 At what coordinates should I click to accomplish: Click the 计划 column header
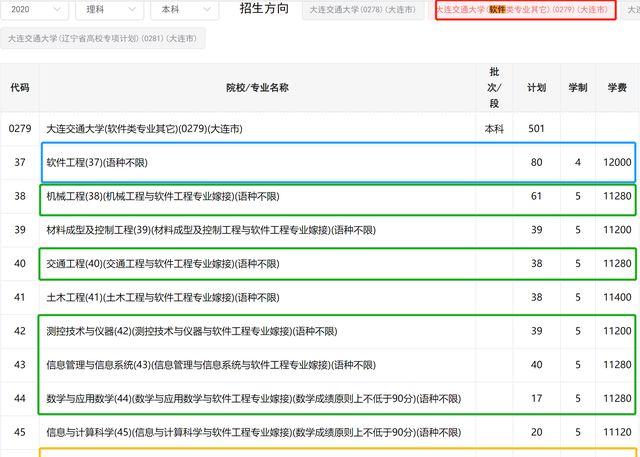(536, 87)
